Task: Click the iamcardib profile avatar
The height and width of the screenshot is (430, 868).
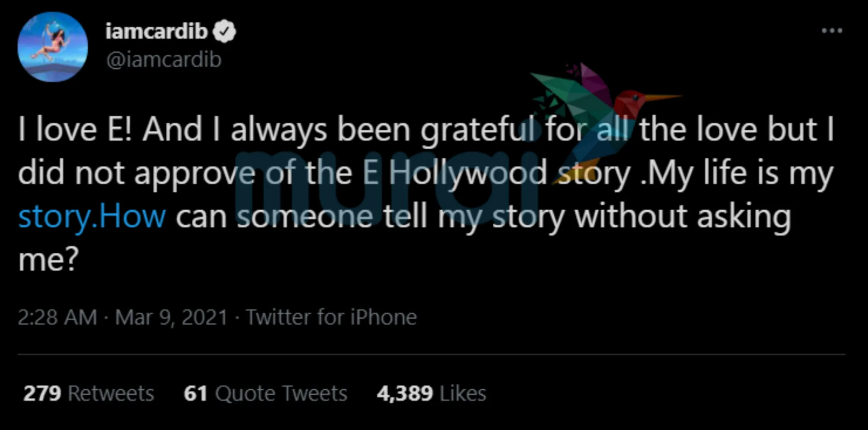Action: tap(52, 47)
